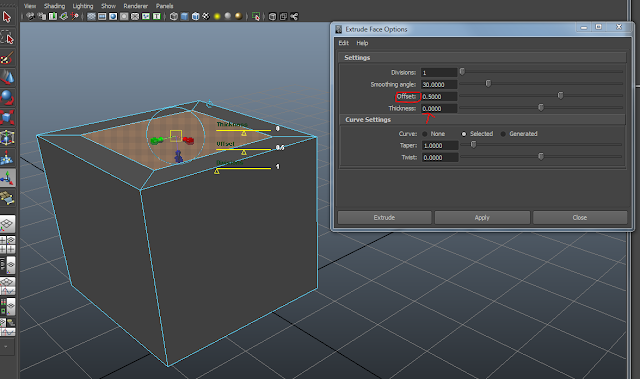Click the 2D pan/zoom icon
This screenshot has width=640, height=379.
point(74,16)
